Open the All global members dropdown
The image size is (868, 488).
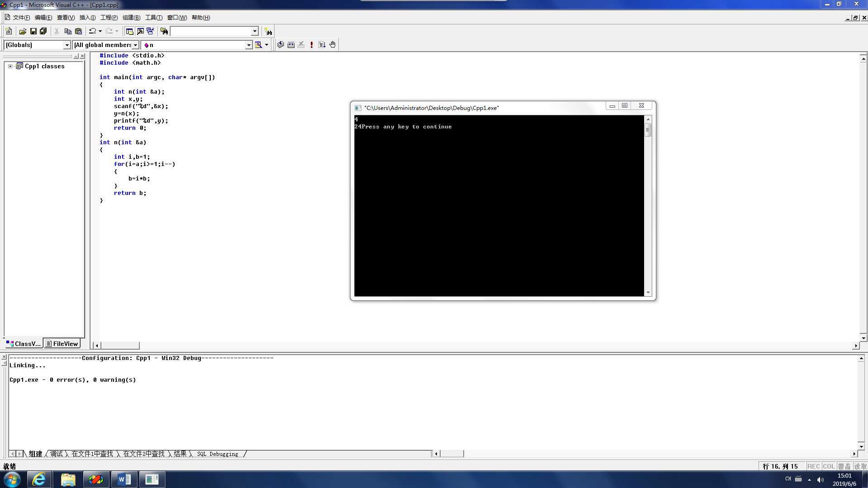click(135, 45)
